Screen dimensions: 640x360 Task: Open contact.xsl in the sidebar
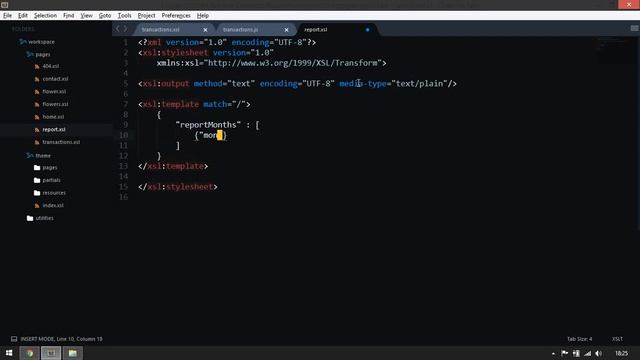55,79
